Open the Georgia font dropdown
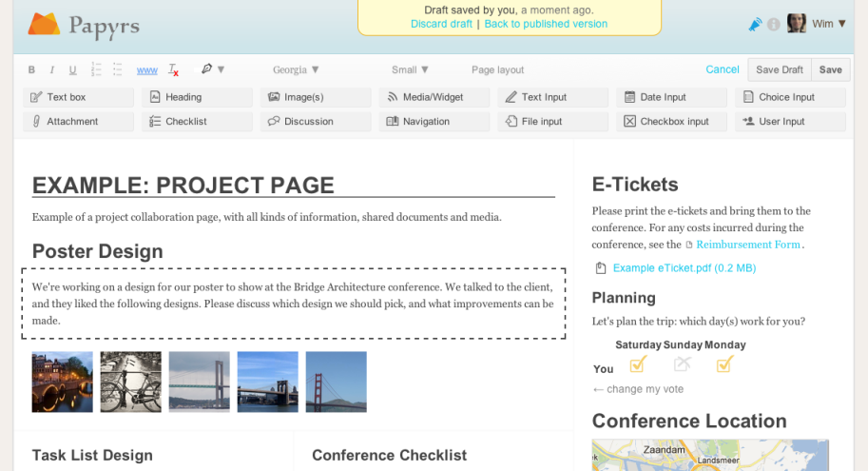The height and width of the screenshot is (471, 868). [296, 69]
